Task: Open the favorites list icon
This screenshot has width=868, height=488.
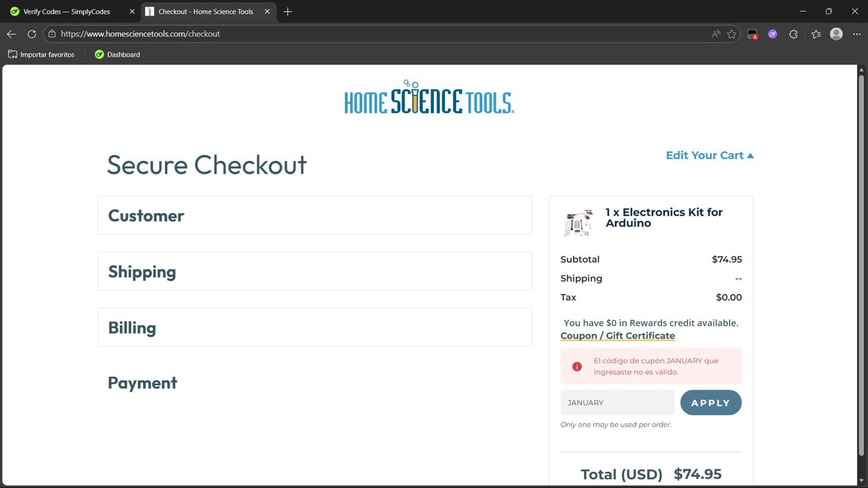Action: (816, 34)
